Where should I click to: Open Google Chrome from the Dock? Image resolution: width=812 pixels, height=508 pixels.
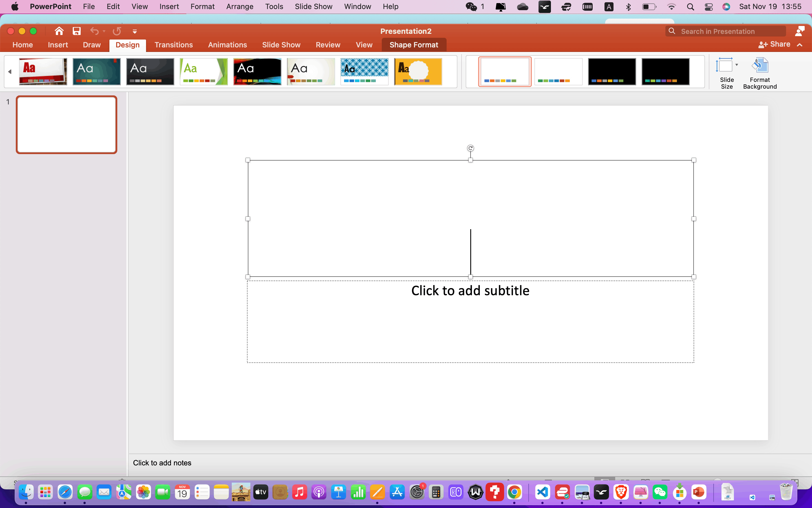tap(514, 492)
